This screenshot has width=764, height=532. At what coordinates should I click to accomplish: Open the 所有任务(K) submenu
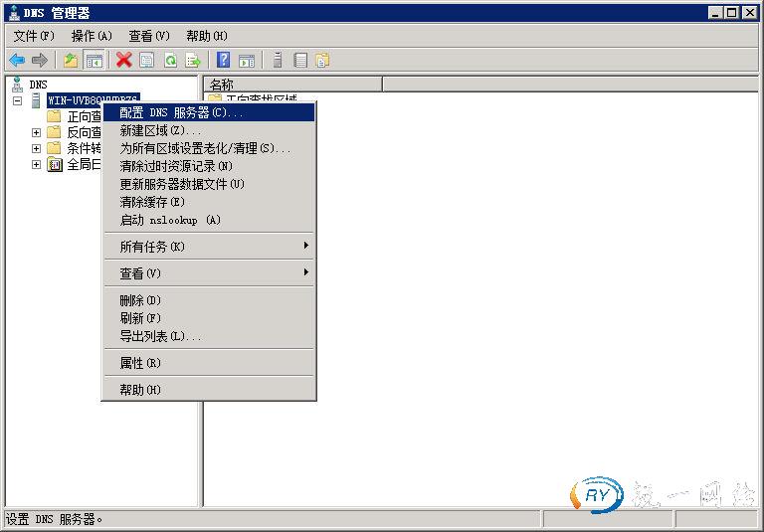209,247
